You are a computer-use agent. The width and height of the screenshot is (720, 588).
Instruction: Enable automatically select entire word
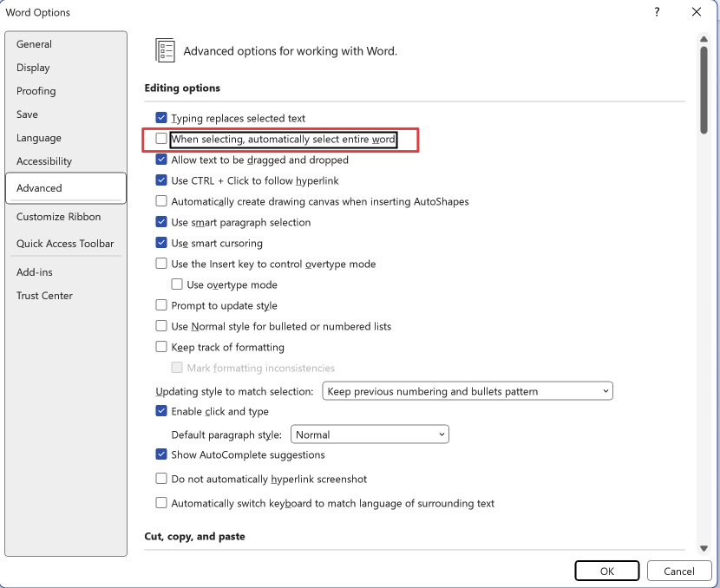pyautogui.click(x=161, y=139)
